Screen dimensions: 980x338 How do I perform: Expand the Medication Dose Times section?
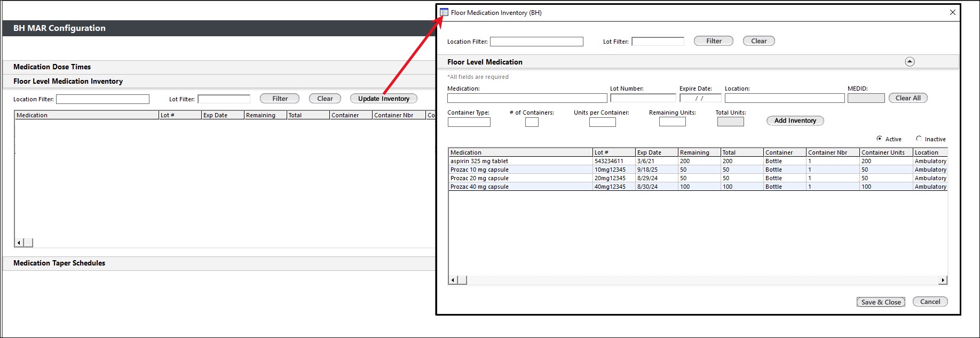[x=52, y=67]
